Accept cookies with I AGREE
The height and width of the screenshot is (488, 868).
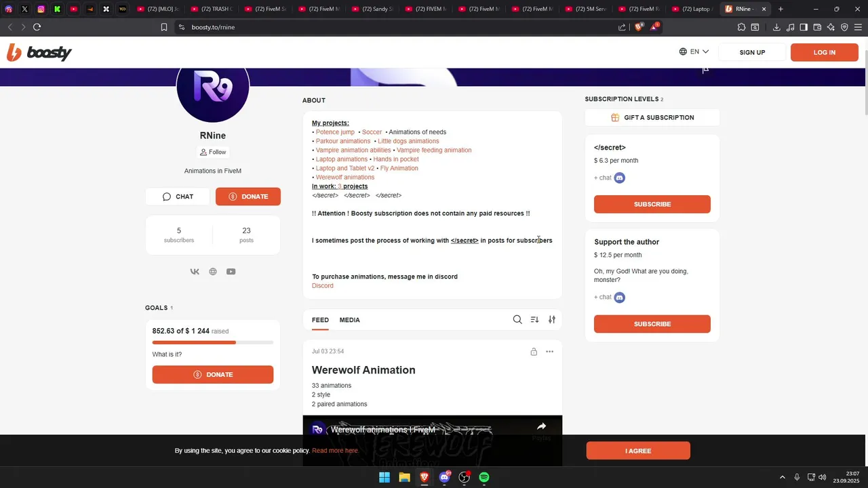pos(638,451)
